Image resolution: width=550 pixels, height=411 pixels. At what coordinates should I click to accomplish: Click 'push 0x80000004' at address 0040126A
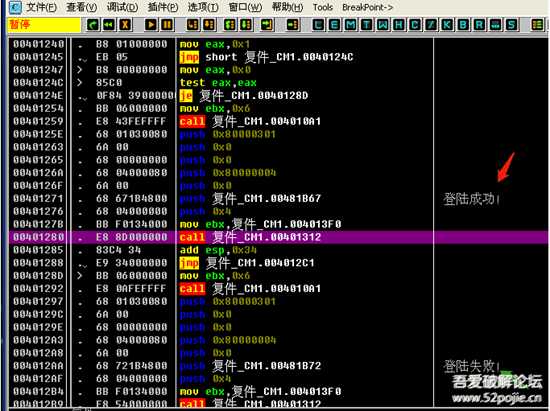point(228,173)
